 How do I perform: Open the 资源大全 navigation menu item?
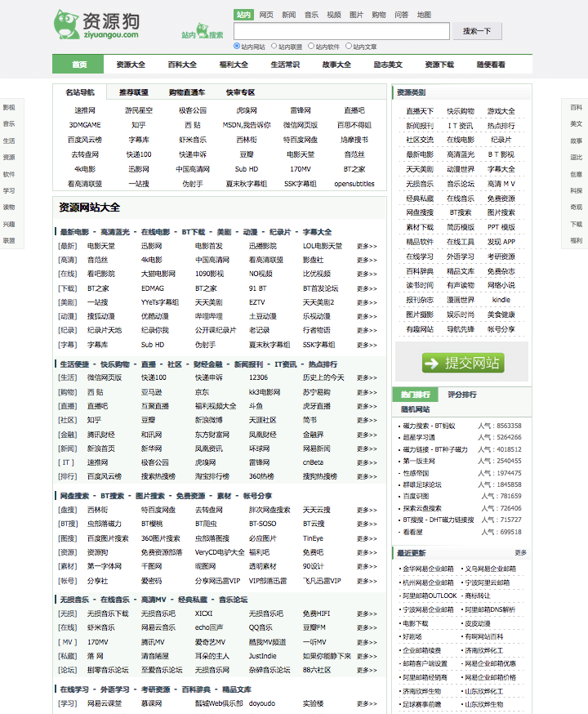(131, 65)
